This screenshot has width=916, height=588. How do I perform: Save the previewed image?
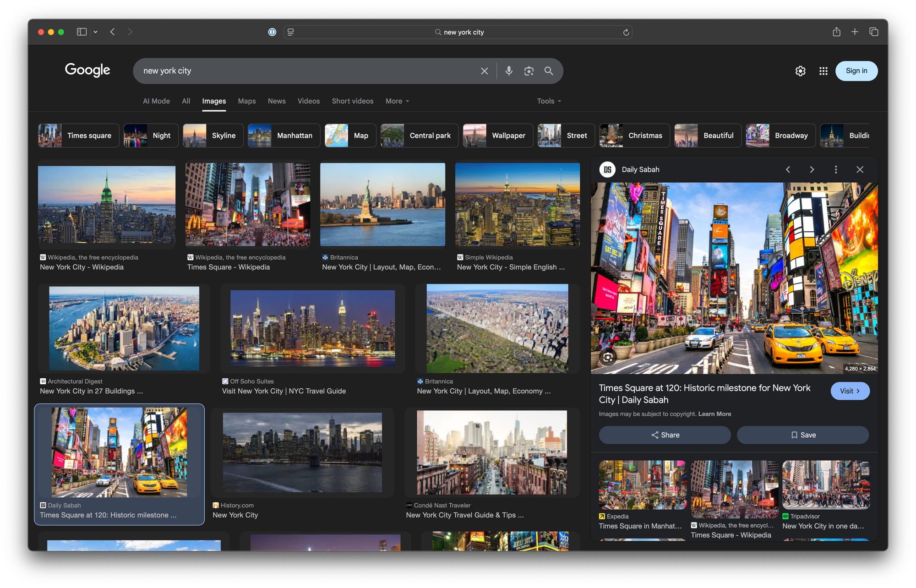point(802,435)
